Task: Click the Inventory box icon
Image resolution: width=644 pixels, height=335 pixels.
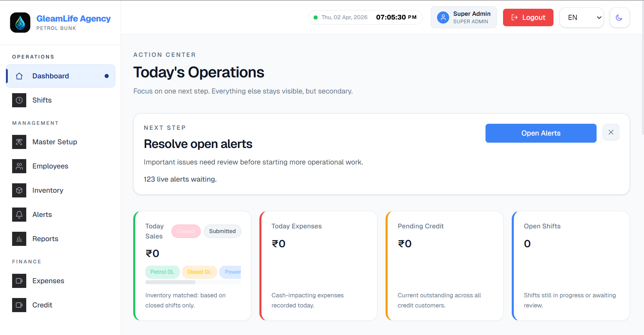Action: (x=19, y=190)
